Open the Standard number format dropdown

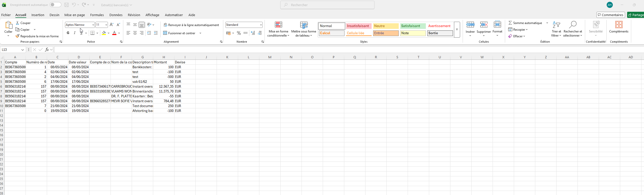point(261,25)
